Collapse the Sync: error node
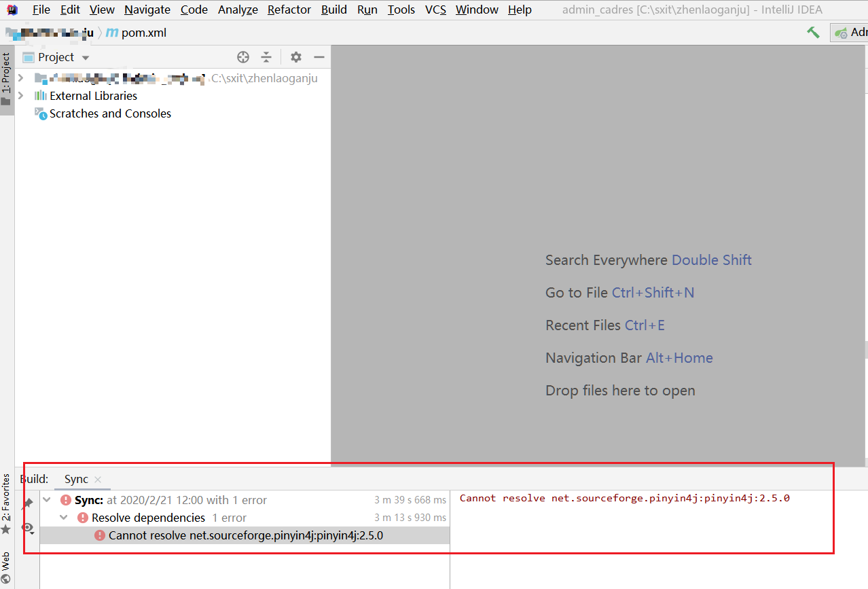The width and height of the screenshot is (868, 589). 46,499
